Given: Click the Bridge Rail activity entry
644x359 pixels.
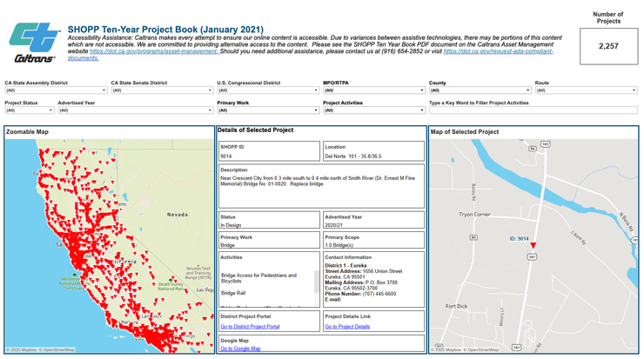Looking at the screenshot, I should (x=233, y=293).
